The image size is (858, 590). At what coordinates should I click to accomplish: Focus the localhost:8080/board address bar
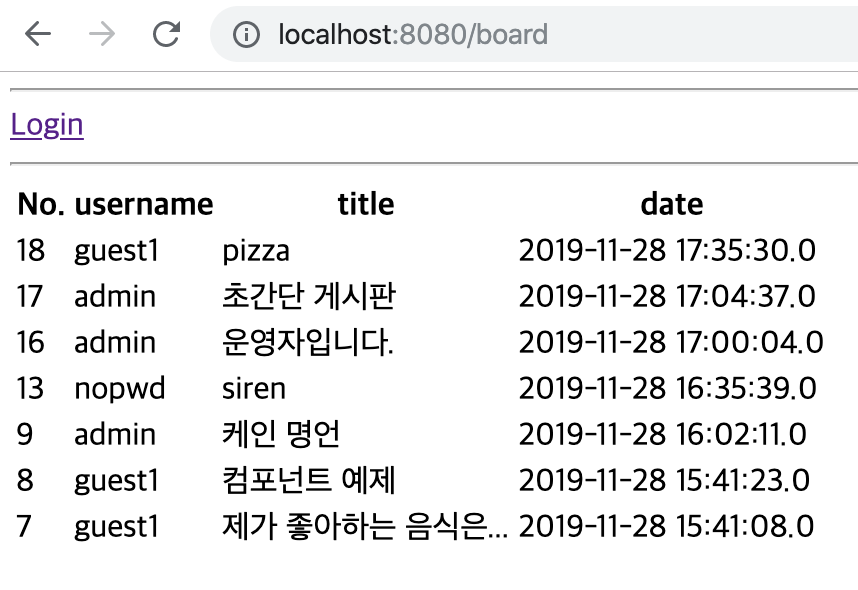(500, 35)
